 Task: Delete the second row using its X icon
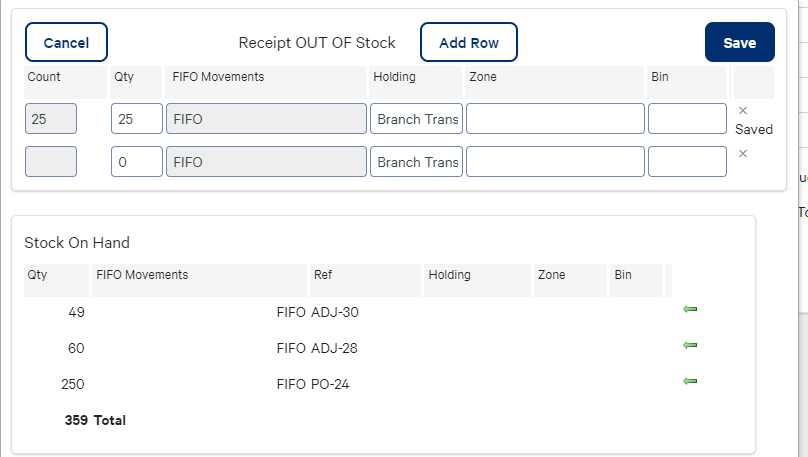[x=743, y=154]
